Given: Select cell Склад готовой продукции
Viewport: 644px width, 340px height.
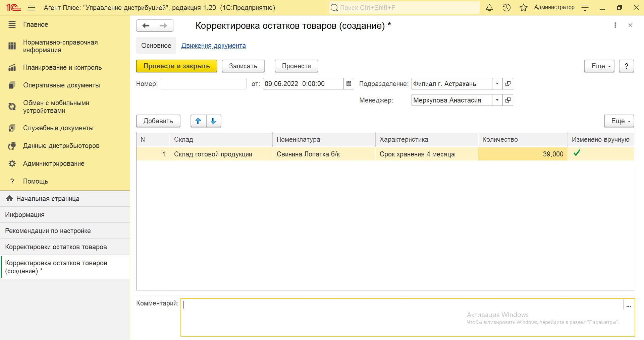Looking at the screenshot, I should [x=221, y=154].
